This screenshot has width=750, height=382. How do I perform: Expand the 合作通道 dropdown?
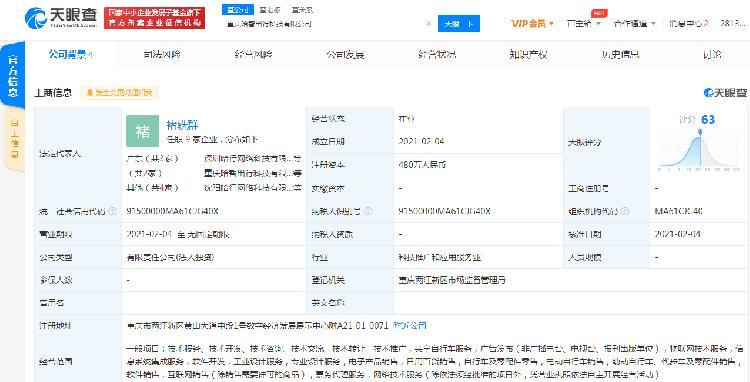[x=634, y=23]
